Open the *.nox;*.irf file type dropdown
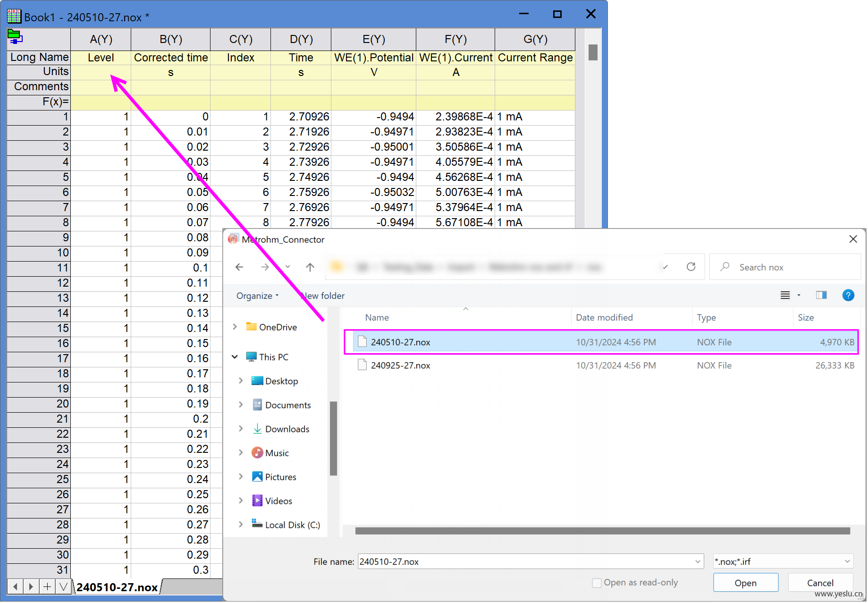Viewport: 868px width, 603px height. pyautogui.click(x=783, y=561)
